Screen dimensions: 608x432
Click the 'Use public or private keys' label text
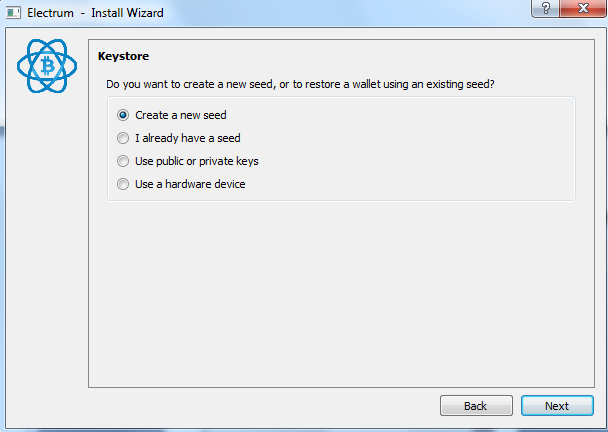tap(197, 161)
